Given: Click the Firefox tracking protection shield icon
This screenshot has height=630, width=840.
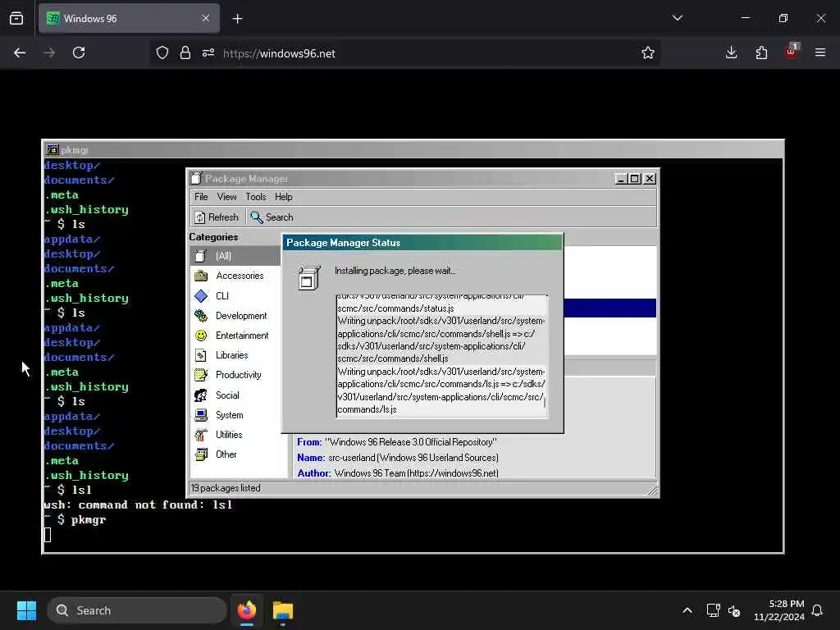Looking at the screenshot, I should coord(162,52).
